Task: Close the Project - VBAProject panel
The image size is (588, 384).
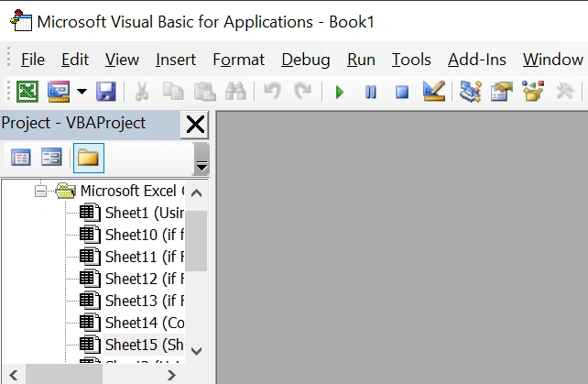Action: tap(195, 125)
